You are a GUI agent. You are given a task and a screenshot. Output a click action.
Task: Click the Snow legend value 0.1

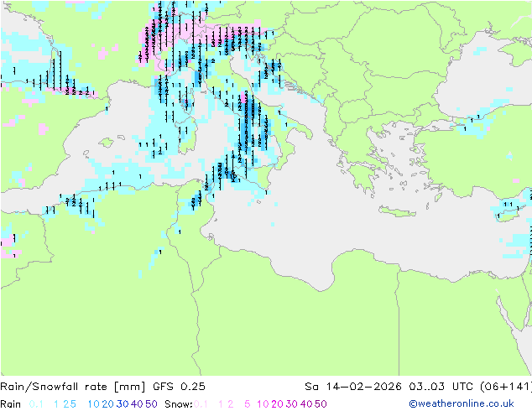coord(201,404)
